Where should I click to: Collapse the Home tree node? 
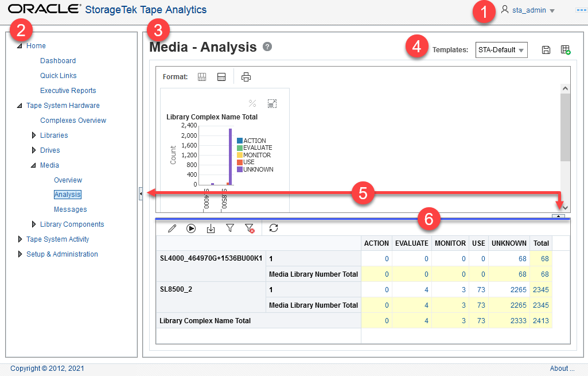pyautogui.click(x=20, y=46)
